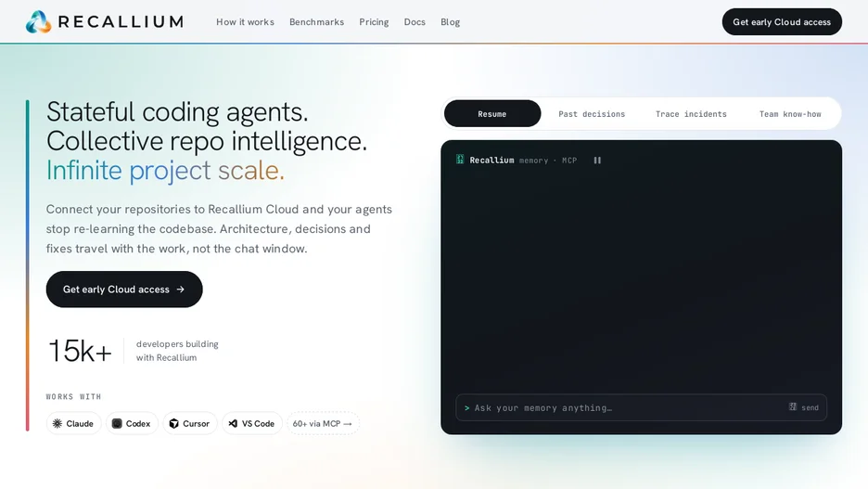Open the 60+ via MCP link

[323, 423]
